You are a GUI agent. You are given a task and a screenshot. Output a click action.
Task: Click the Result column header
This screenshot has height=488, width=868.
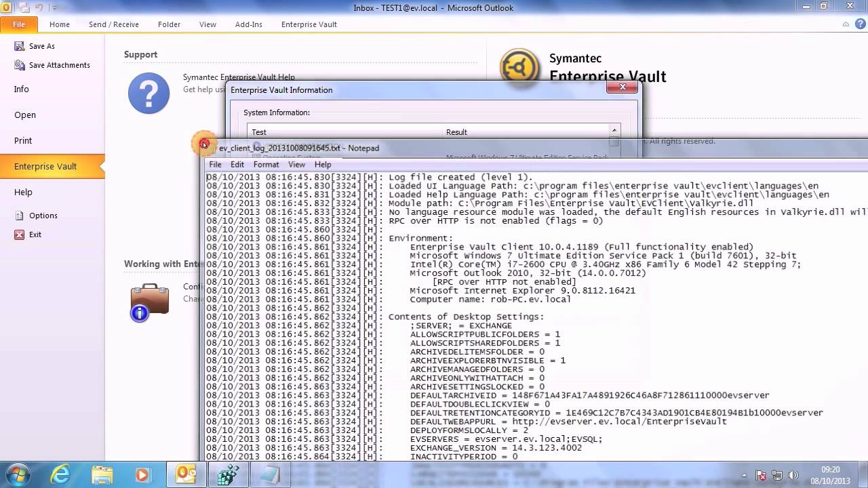tap(526, 132)
